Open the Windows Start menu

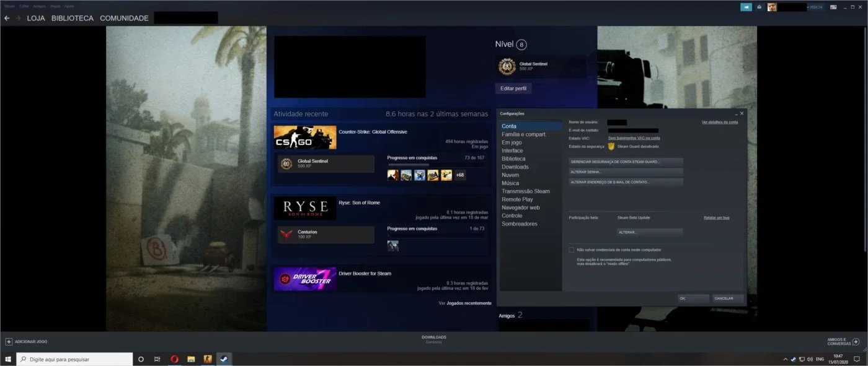point(8,359)
